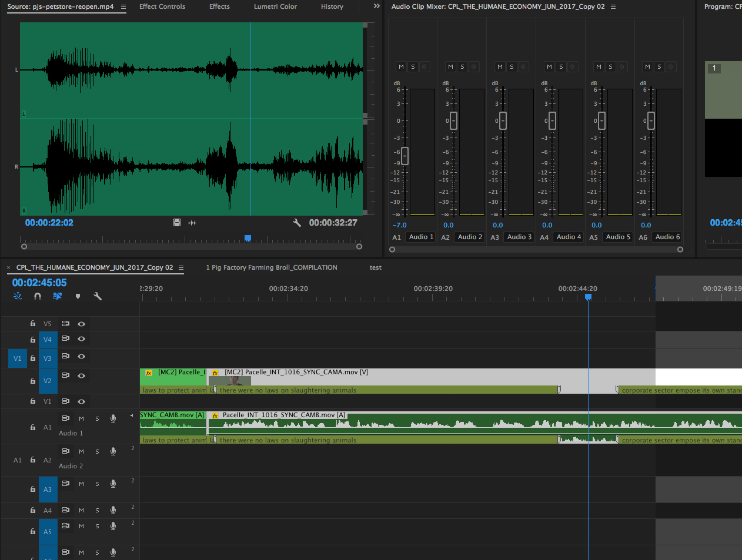
Task: Click the Drag Audio Only waveform icon
Action: (192, 223)
